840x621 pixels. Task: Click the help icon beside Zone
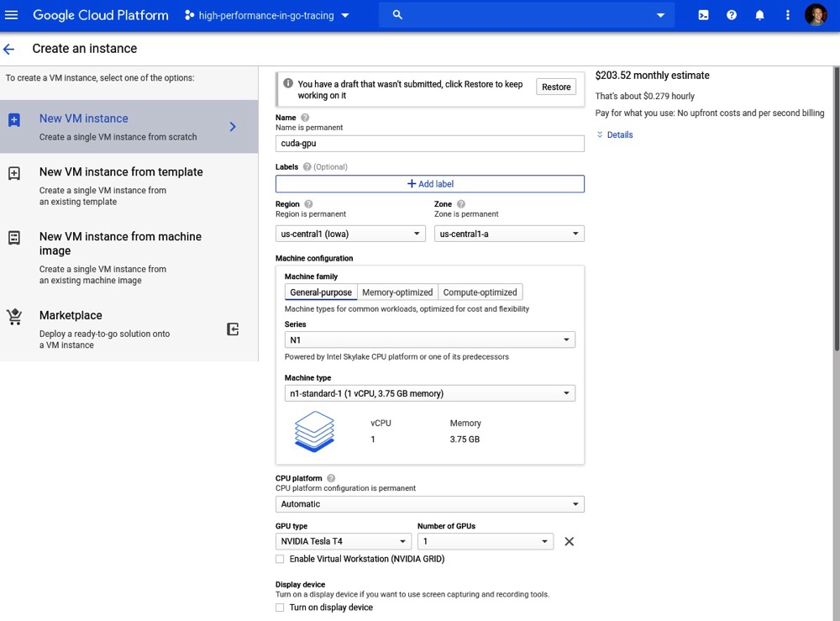[x=460, y=204]
